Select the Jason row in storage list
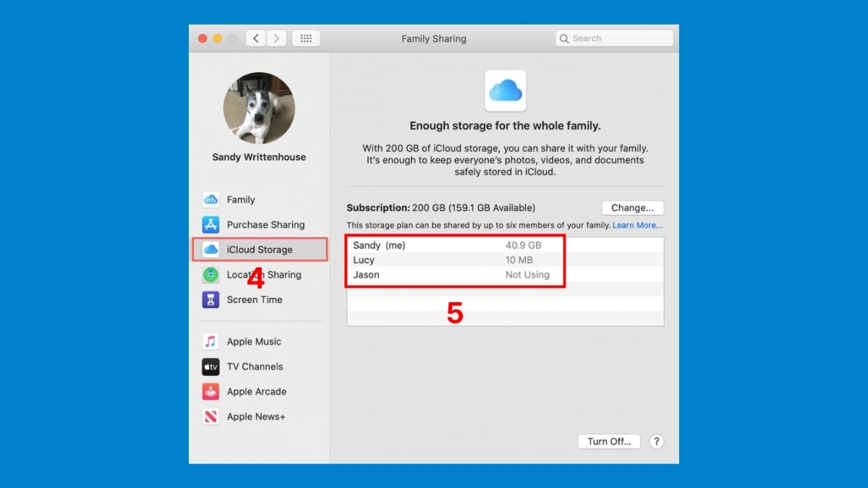Viewport: 868px width, 488px height. click(505, 275)
